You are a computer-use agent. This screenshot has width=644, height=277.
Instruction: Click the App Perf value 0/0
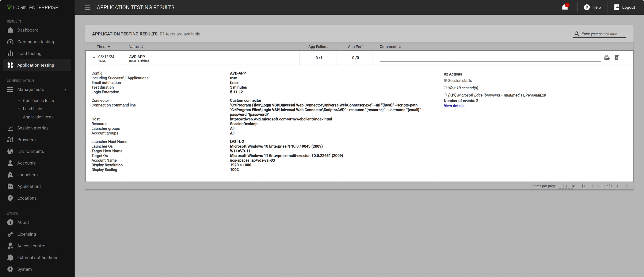pyautogui.click(x=355, y=58)
